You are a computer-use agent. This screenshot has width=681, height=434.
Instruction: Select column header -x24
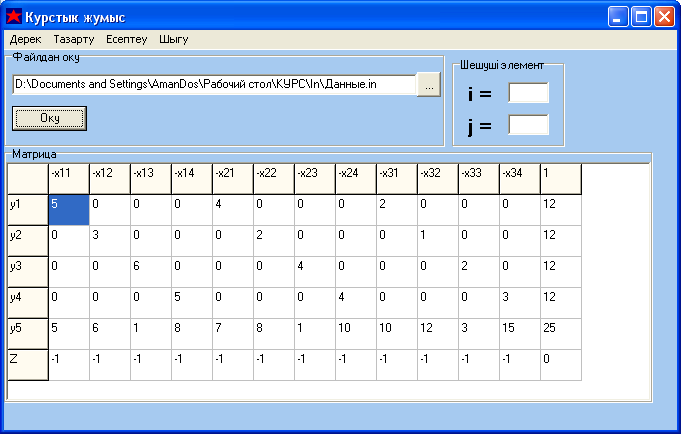click(356, 179)
